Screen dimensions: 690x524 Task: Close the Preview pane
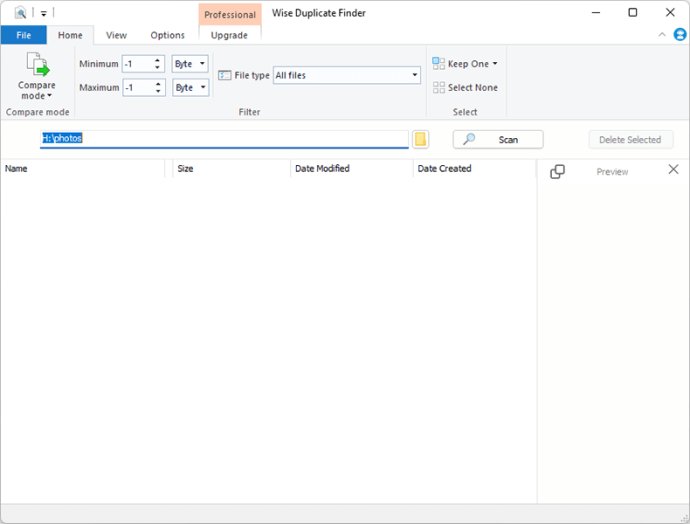click(x=673, y=169)
